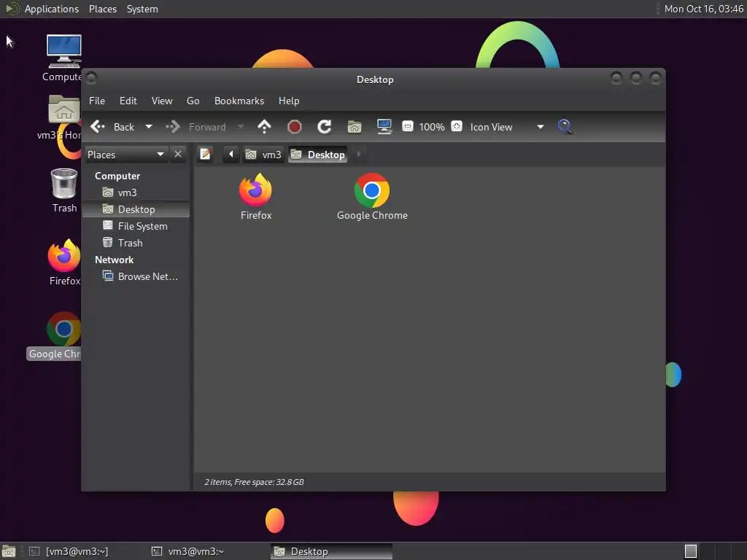Zoom out with the minus icon

(x=407, y=126)
